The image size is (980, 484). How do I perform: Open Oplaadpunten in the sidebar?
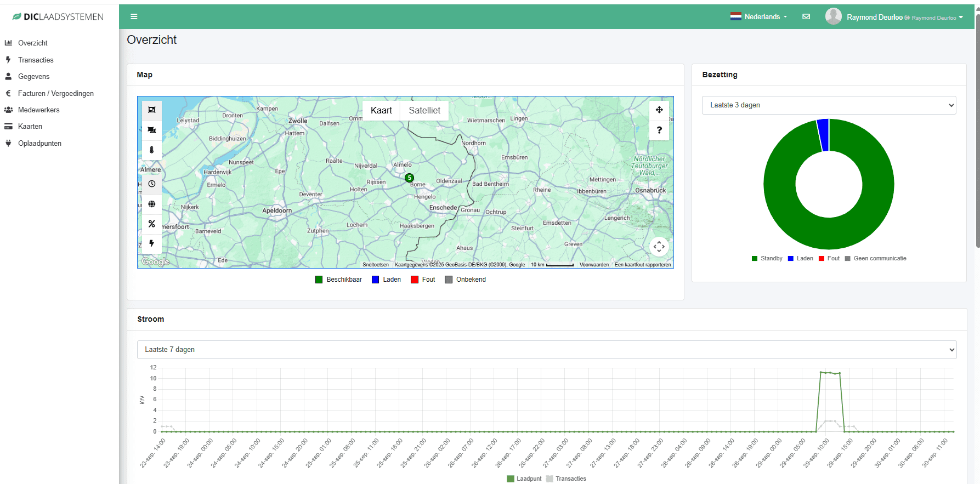coord(39,144)
